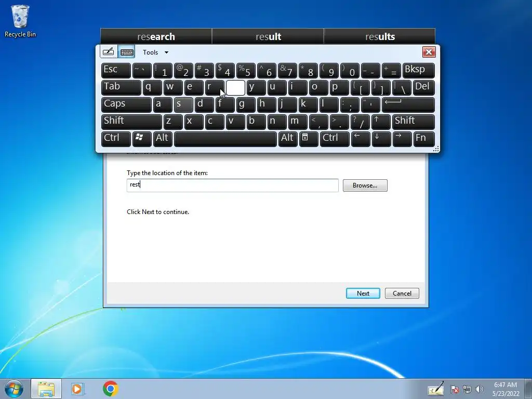Image resolution: width=532 pixels, height=399 pixels.
Task: Tap the up arrow key
Action: pos(381,122)
